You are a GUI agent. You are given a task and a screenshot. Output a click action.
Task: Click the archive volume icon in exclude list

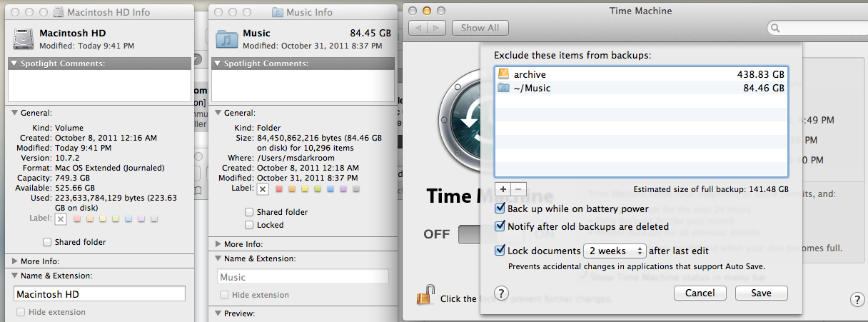(x=504, y=74)
